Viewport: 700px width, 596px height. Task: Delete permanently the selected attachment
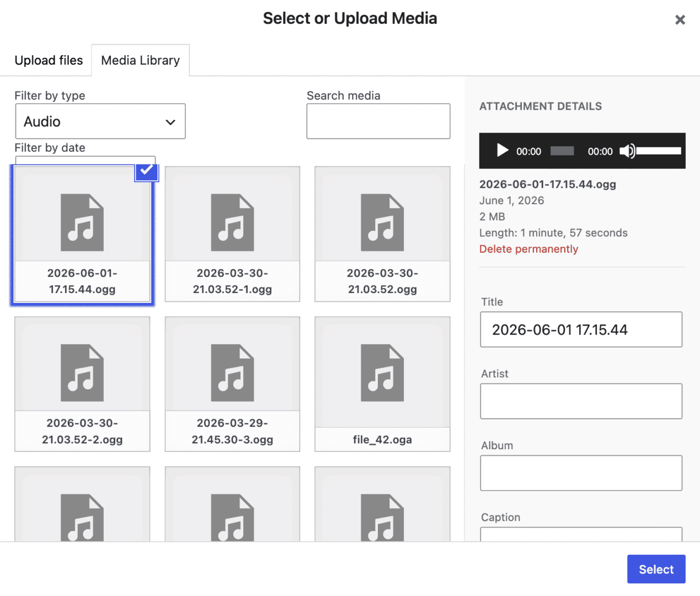click(x=528, y=249)
